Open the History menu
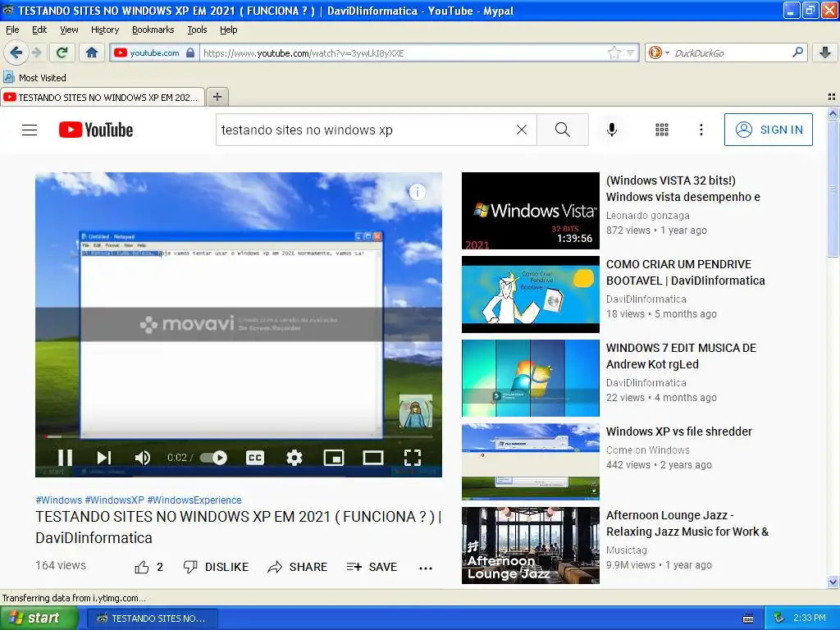This screenshot has height=630, width=840. (x=104, y=30)
